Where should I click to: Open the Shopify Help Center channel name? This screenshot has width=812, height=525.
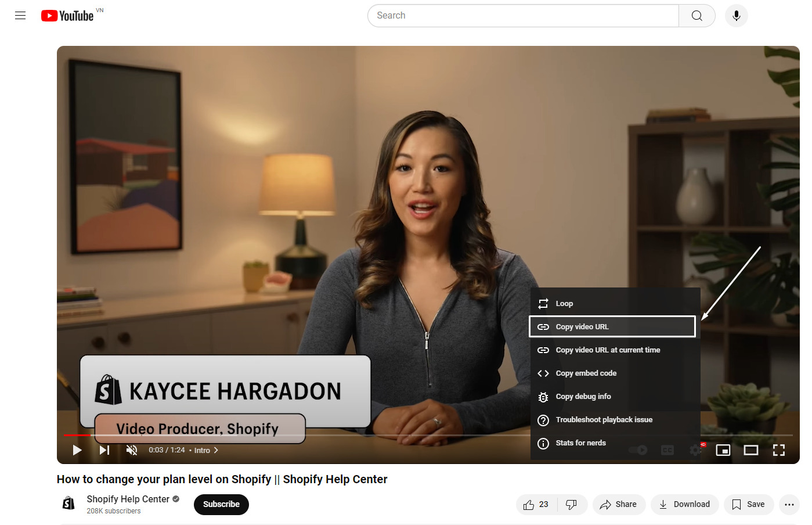(x=128, y=499)
